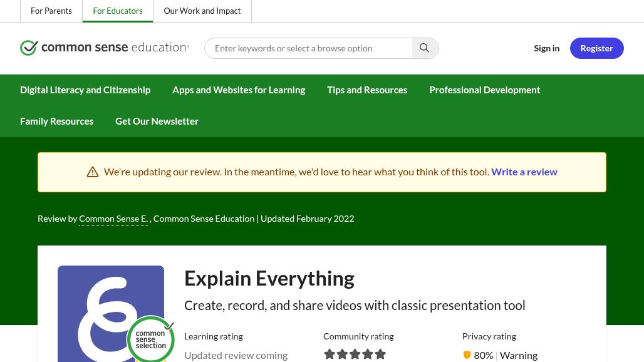Open Professional Development menu

pyautogui.click(x=484, y=90)
